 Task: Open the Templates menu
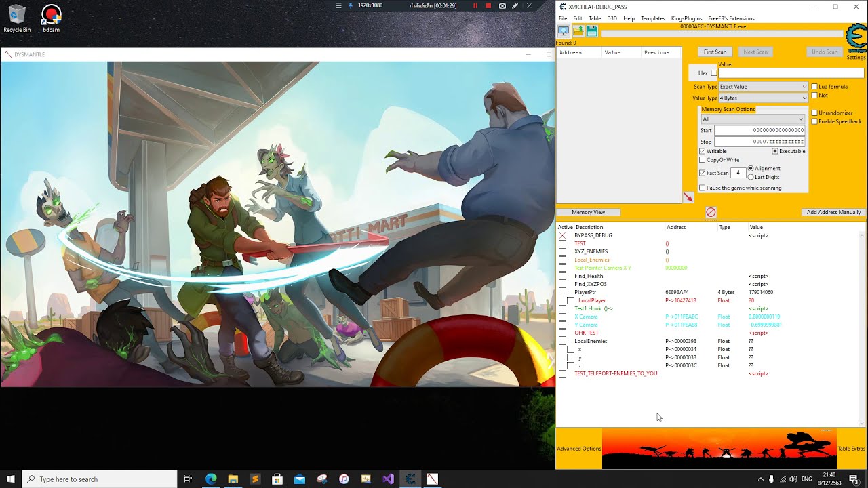click(x=653, y=18)
